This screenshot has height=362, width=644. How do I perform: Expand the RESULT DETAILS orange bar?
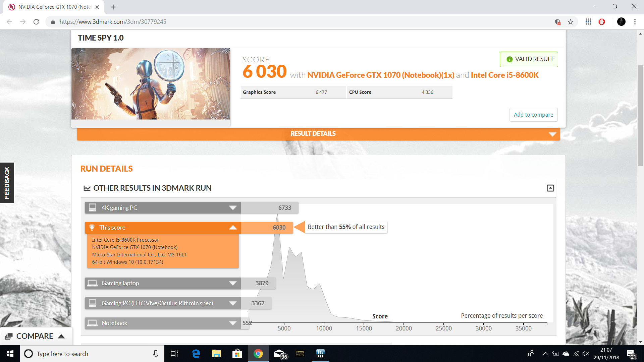pyautogui.click(x=318, y=134)
